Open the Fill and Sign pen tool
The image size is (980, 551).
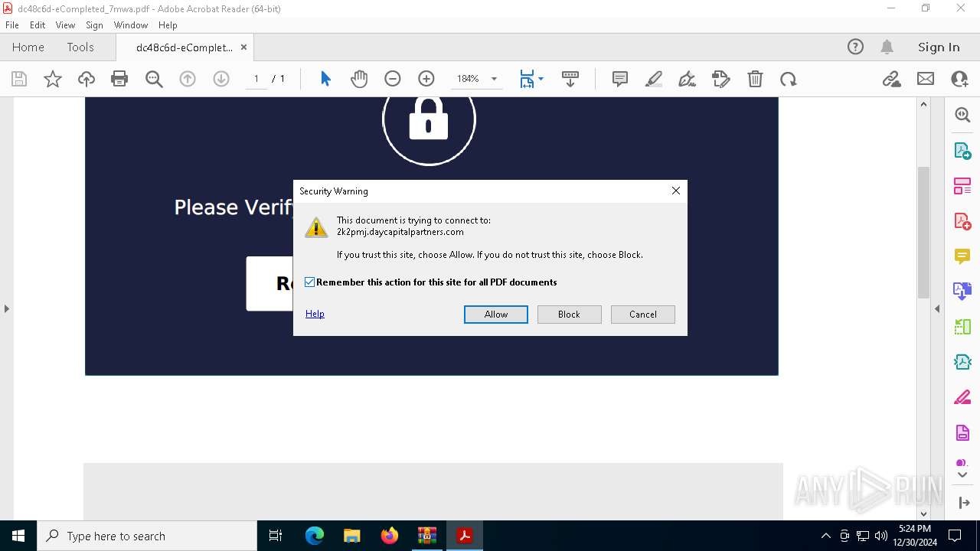click(688, 79)
